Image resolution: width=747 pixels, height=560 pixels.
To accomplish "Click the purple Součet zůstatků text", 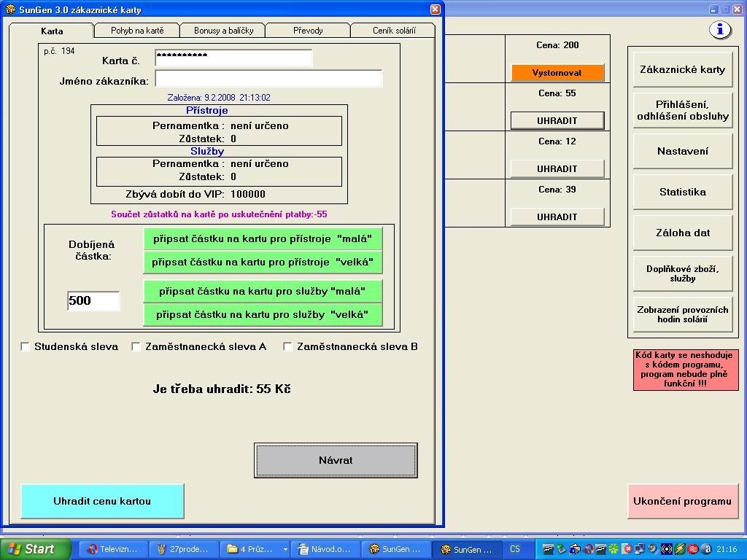I will pyautogui.click(x=219, y=214).
